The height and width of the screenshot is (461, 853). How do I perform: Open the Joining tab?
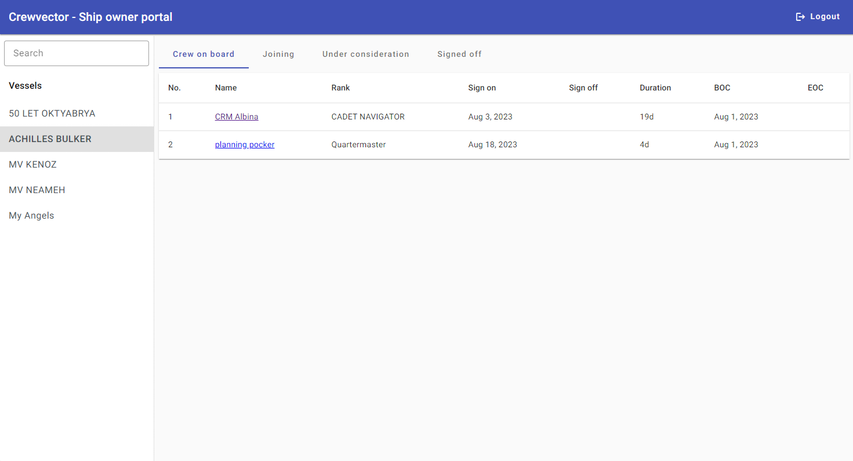click(278, 54)
